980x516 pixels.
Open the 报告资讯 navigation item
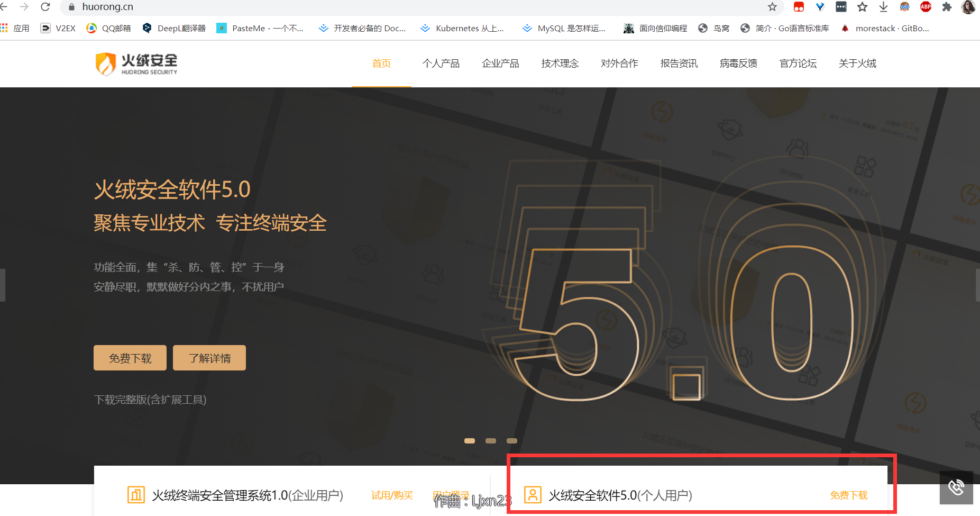[x=679, y=64]
